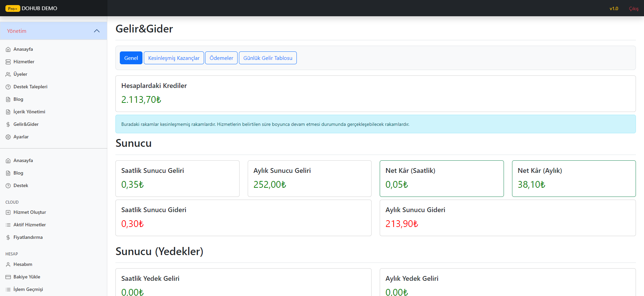Open Destek Talepleri page
644x296 pixels.
tap(30, 87)
